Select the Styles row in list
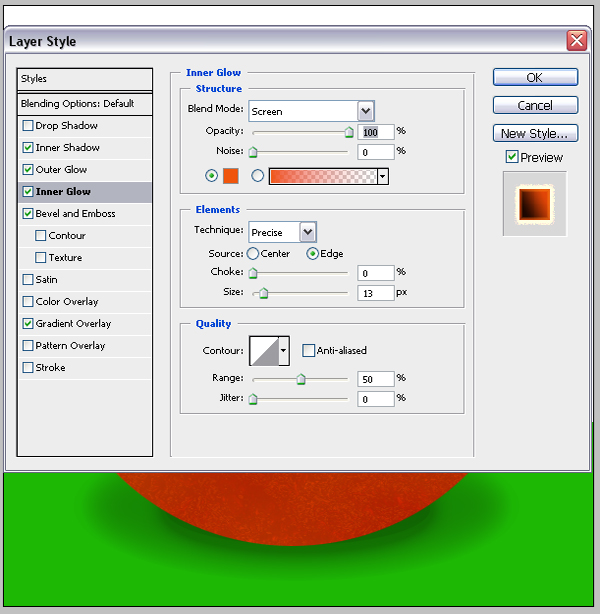The width and height of the screenshot is (600, 614). coord(85,79)
